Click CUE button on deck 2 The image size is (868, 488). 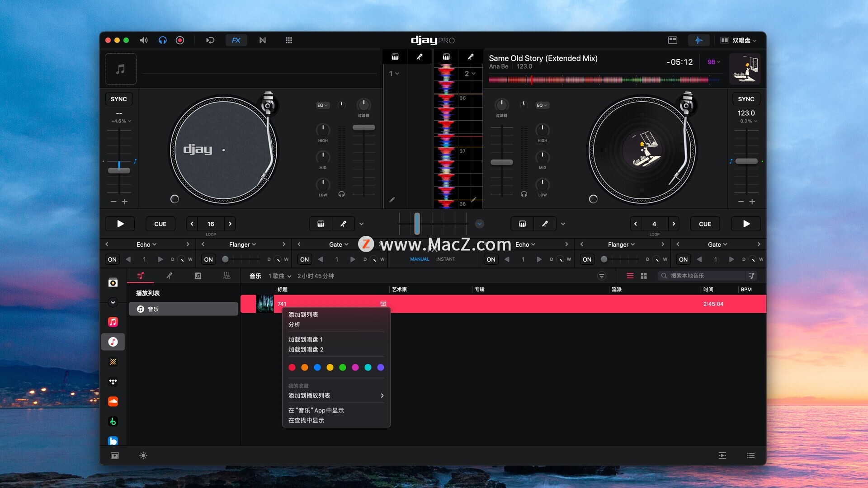(705, 224)
